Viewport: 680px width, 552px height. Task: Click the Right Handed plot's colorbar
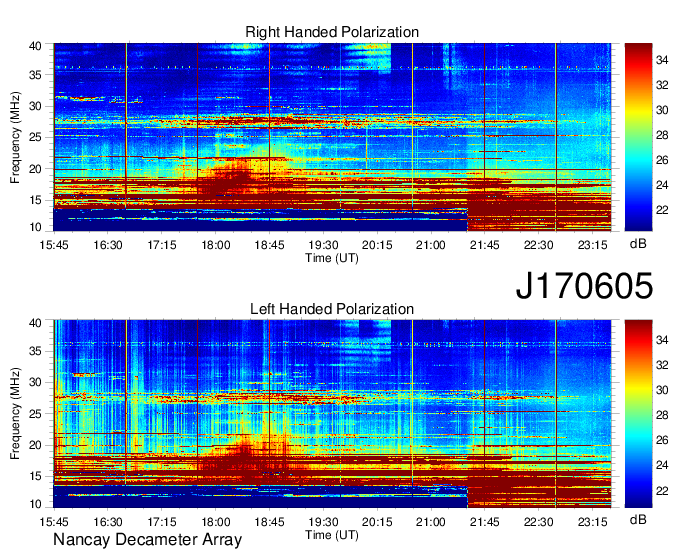point(638,137)
